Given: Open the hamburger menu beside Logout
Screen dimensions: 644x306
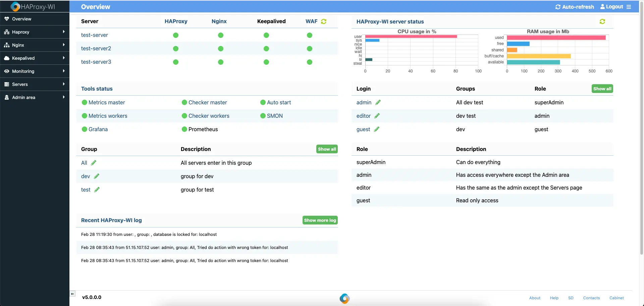Looking at the screenshot, I should coord(629,7).
